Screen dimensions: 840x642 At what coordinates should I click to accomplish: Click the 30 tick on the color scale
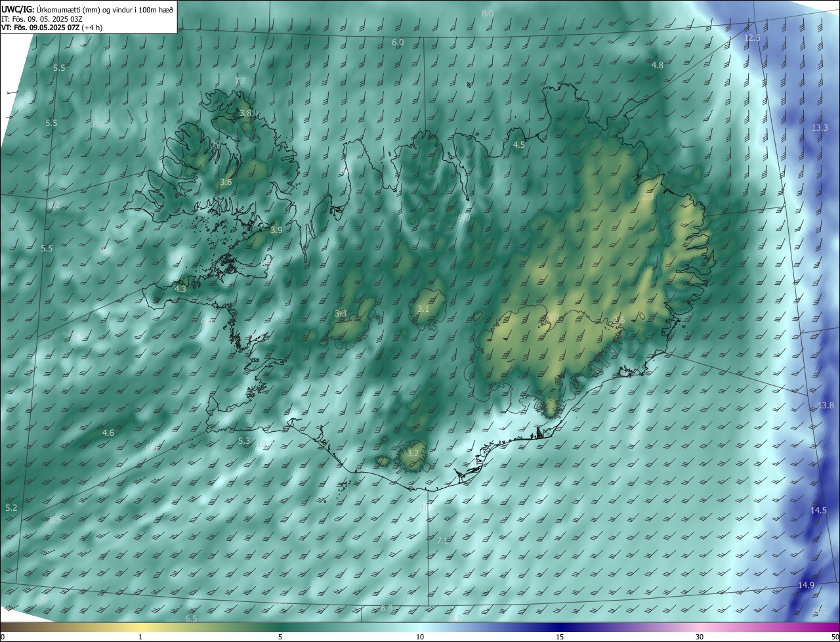(700, 637)
